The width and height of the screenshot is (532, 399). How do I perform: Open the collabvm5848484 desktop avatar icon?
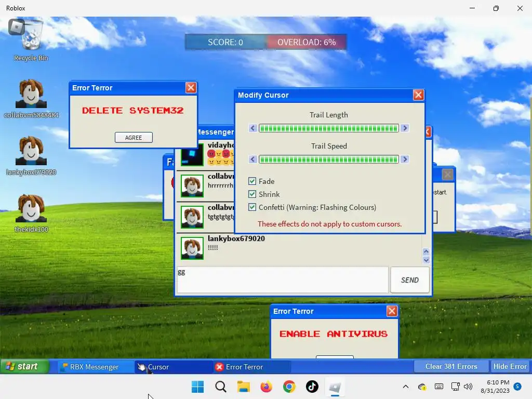(x=31, y=99)
